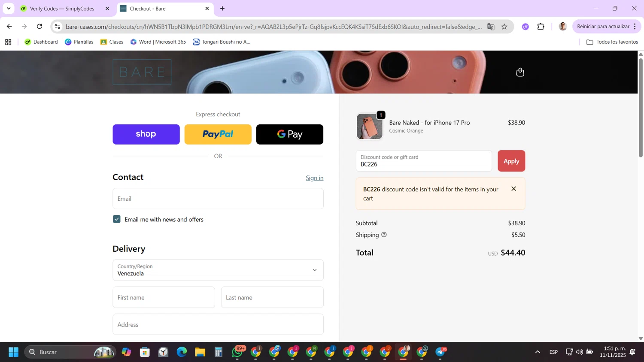
Task: Open the Todos los favoritos folder
Action: pyautogui.click(x=612, y=42)
